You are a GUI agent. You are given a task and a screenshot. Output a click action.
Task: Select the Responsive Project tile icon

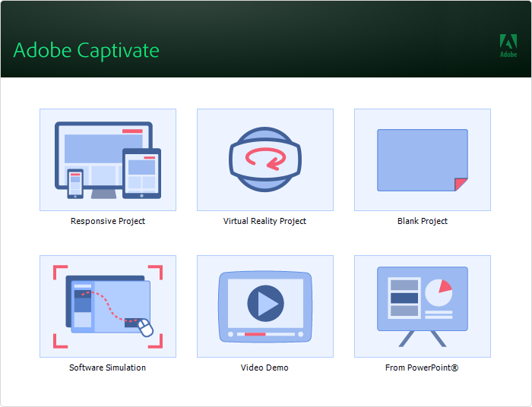(108, 159)
